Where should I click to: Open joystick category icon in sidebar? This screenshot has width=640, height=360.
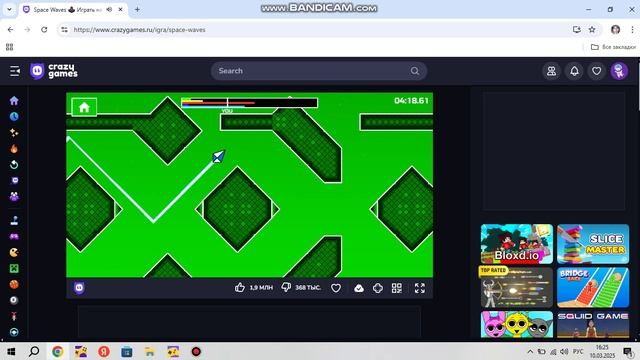click(x=14, y=220)
